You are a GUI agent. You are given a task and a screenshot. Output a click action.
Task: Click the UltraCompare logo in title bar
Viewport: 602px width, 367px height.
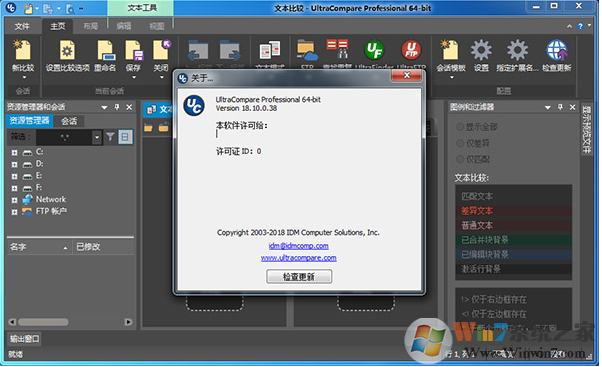[11, 7]
